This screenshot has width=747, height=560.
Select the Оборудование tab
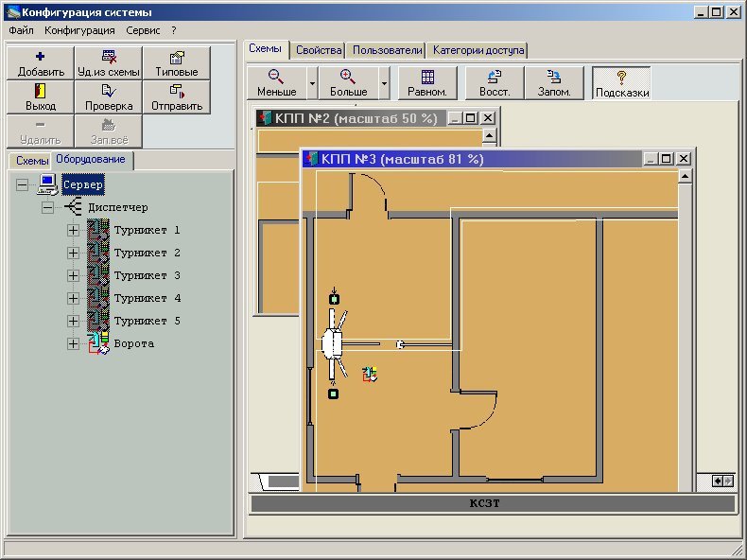click(x=91, y=159)
